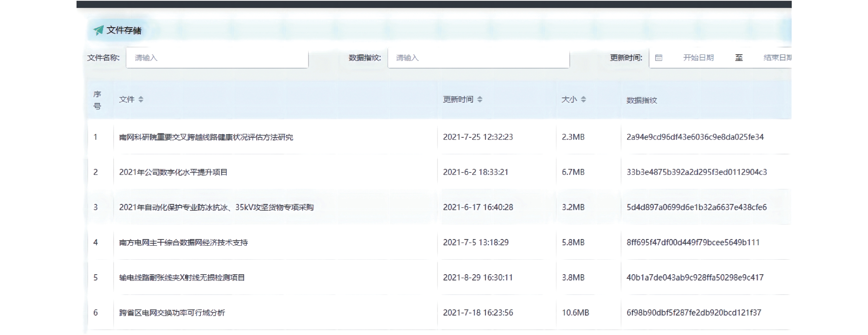The height and width of the screenshot is (335, 868).
Task: Click the 大小 column header
Action: tap(569, 99)
